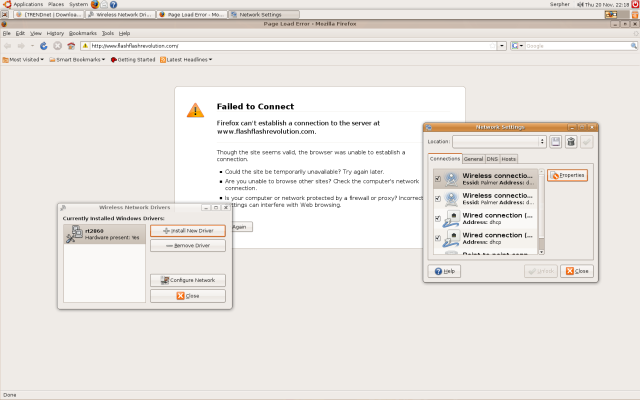
Task: Open the Ubuntu Applications menu logo
Action: coord(7,4)
